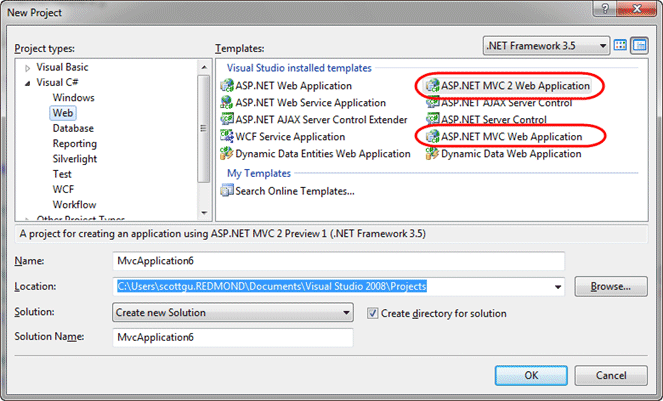Select the WCF Service Application icon
This screenshot has width=663, height=401.
[x=227, y=136]
